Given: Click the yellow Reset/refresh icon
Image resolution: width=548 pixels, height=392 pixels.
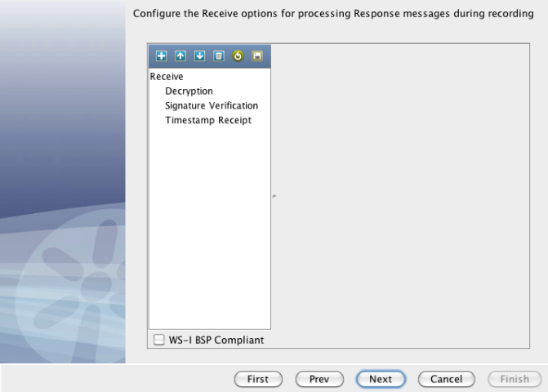Looking at the screenshot, I should (238, 56).
